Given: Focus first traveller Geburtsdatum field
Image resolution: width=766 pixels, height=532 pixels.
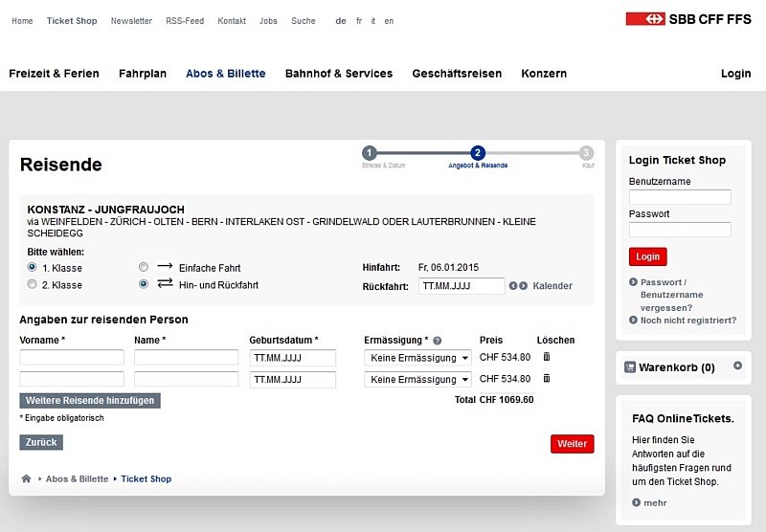Looking at the screenshot, I should coord(293,358).
